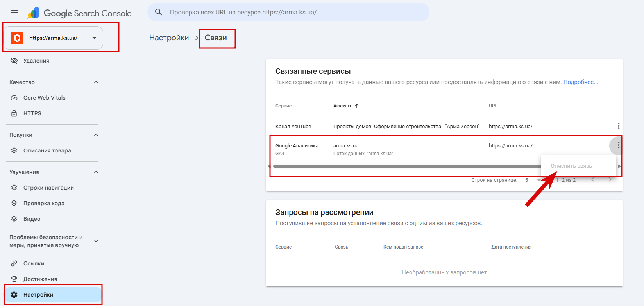Click the arma.ks.ua analytics account cell

[x=346, y=146]
